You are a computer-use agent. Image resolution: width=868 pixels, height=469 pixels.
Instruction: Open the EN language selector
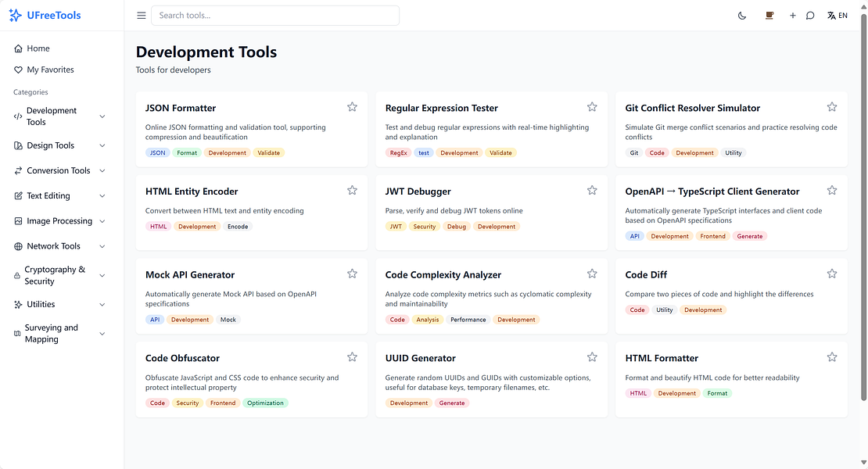click(x=838, y=15)
